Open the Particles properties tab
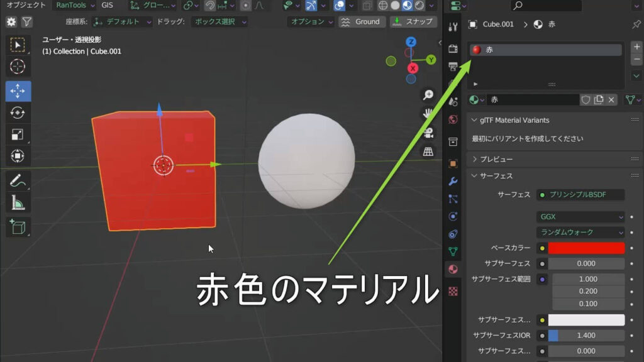This screenshot has height=362, width=644. tap(453, 199)
